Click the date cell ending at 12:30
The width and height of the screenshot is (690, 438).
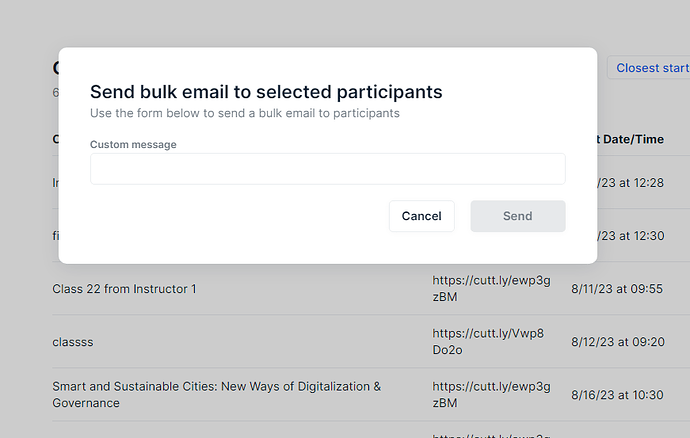(630, 235)
